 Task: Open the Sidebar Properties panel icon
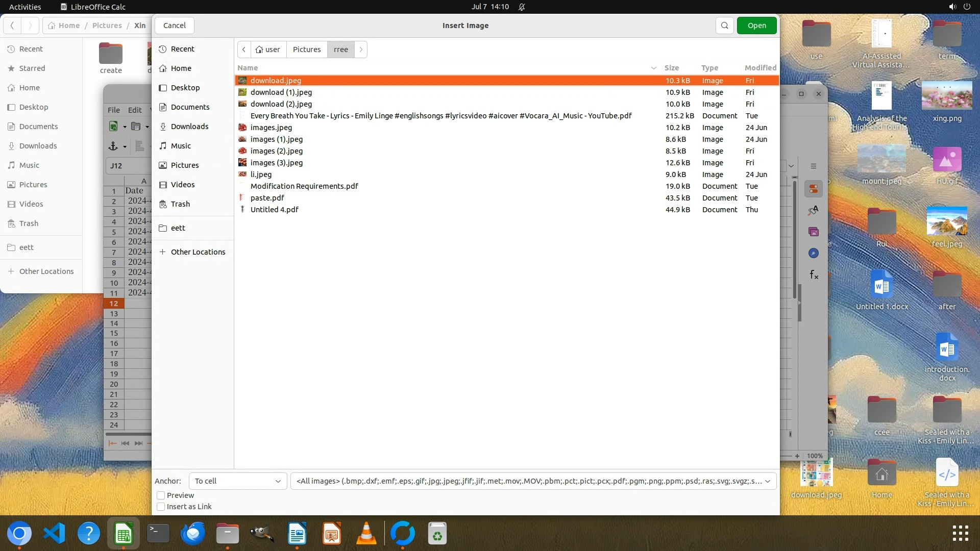pos(814,189)
